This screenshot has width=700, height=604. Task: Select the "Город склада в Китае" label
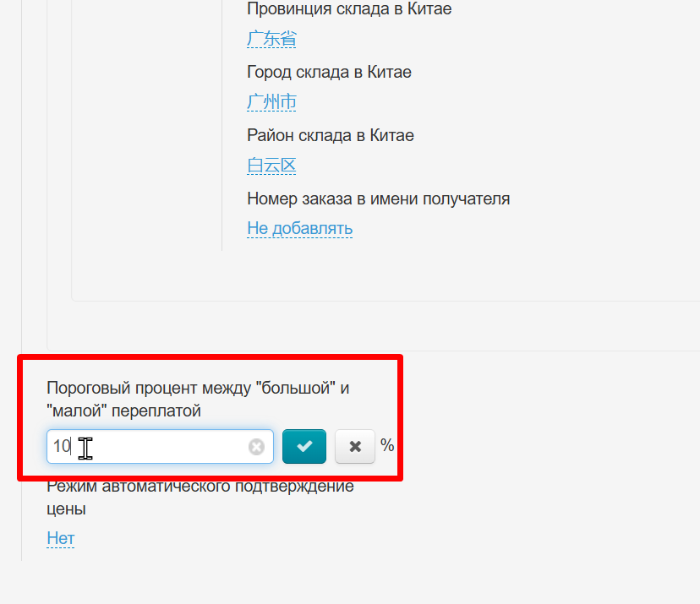coord(329,72)
